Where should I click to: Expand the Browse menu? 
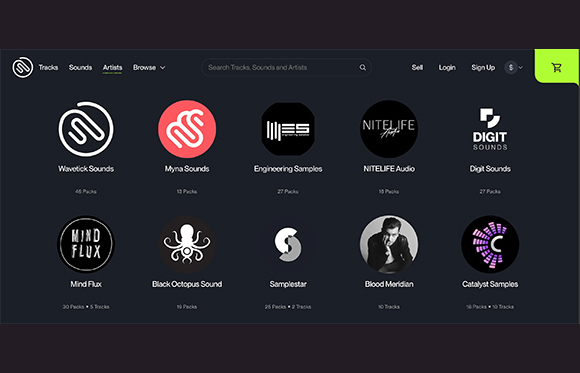coord(149,67)
